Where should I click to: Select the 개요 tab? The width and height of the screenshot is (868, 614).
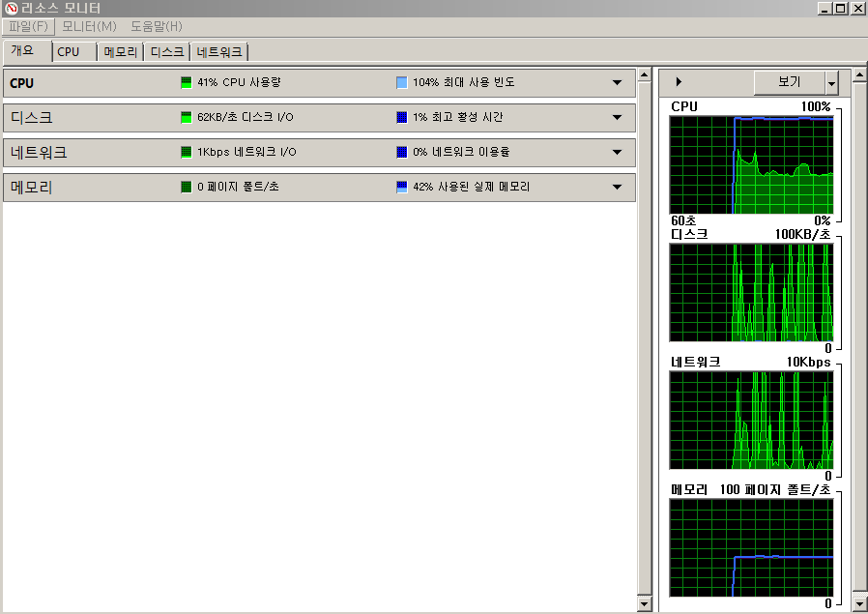pyautogui.click(x=27, y=50)
